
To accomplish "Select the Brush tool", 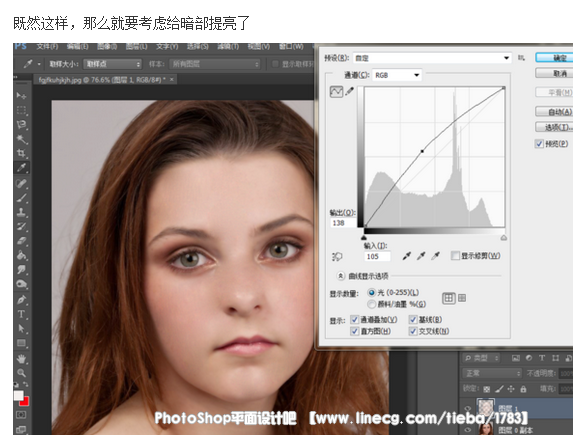I will click(x=21, y=198).
